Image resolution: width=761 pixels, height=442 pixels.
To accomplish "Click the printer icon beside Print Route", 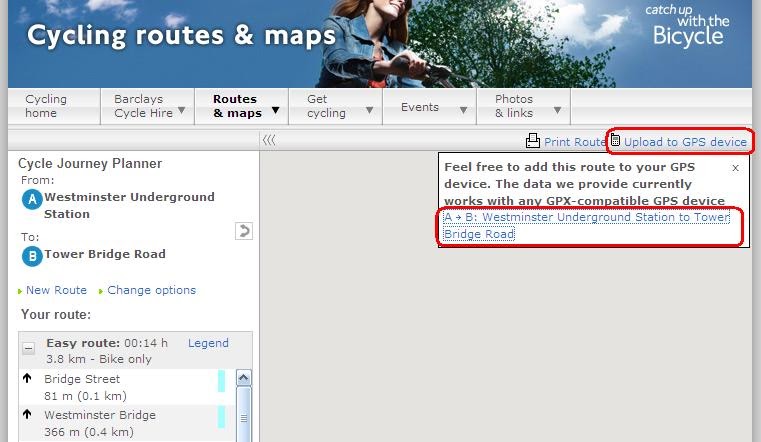I will tap(532, 141).
